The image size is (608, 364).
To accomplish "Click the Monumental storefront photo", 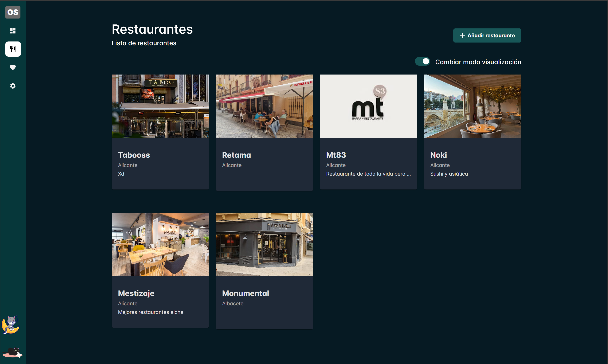I will click(x=264, y=244).
